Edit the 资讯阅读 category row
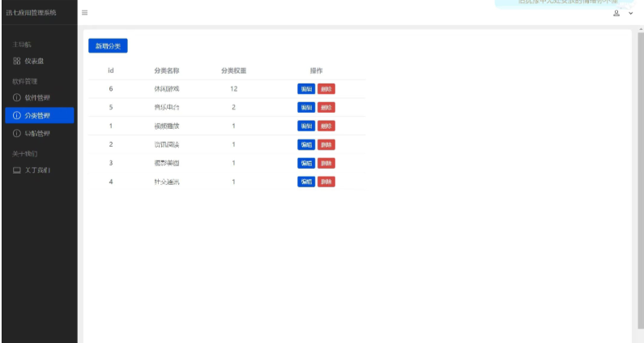The image size is (644, 343). (x=306, y=144)
